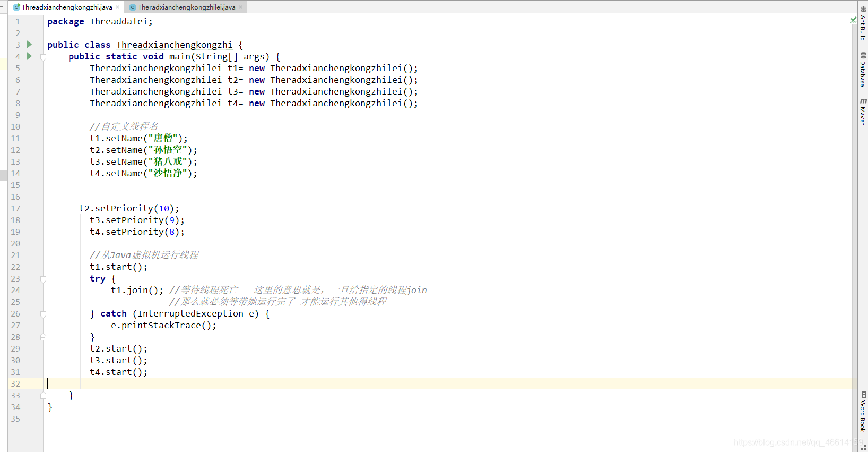The image size is (868, 452).
Task: Close the Threadxianchengkongzhi.java tab
Action: coord(118,7)
